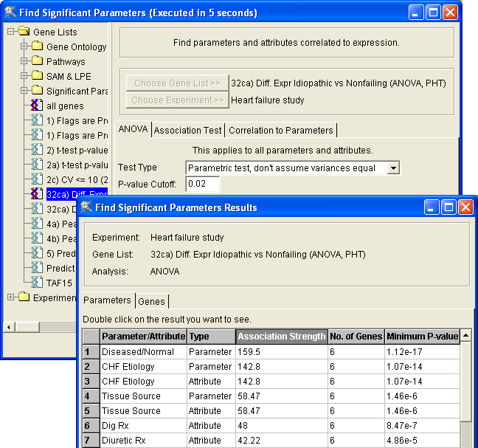Select the Diseased/Normal result row

pyautogui.click(x=137, y=352)
